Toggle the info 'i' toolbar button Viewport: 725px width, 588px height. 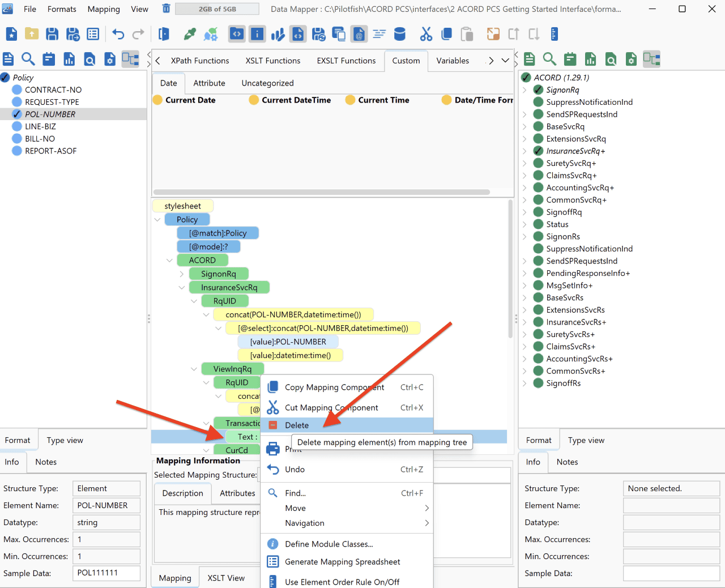click(257, 34)
